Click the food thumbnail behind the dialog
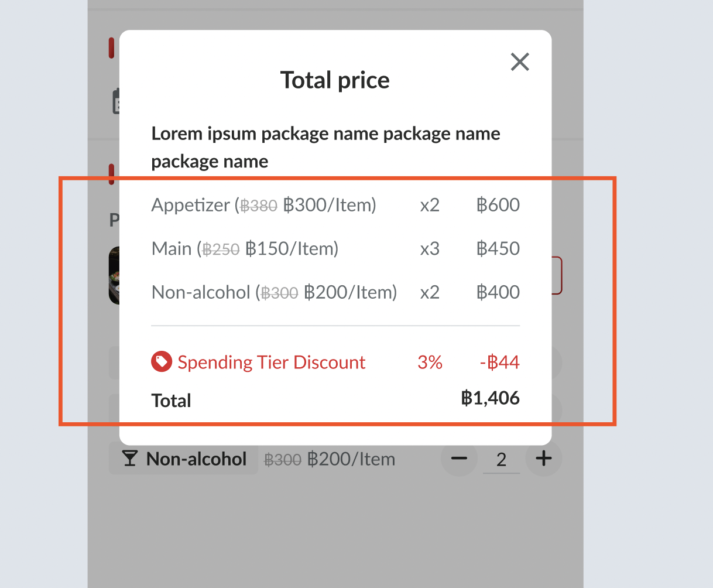Viewport: 713px width, 588px height. pyautogui.click(x=114, y=275)
